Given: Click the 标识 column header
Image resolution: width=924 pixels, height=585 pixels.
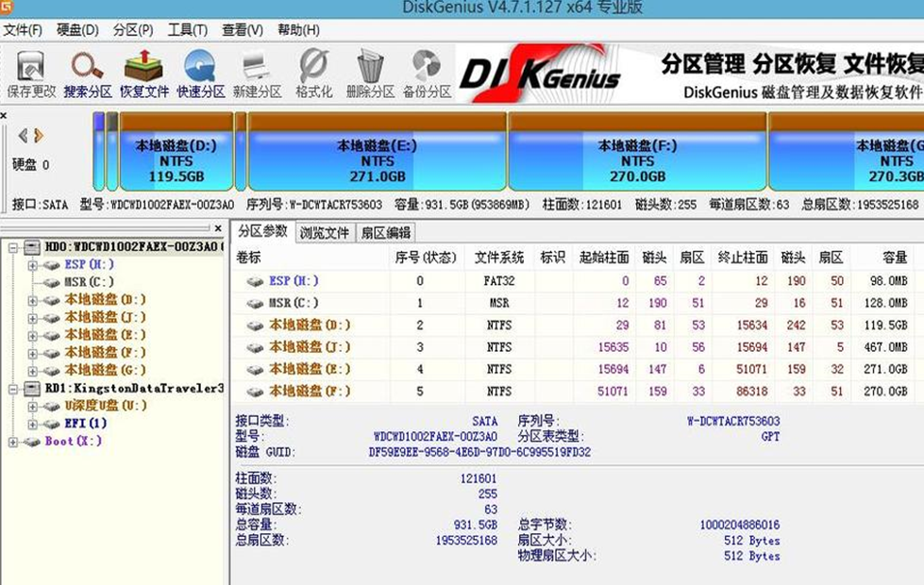Looking at the screenshot, I should click(x=553, y=258).
